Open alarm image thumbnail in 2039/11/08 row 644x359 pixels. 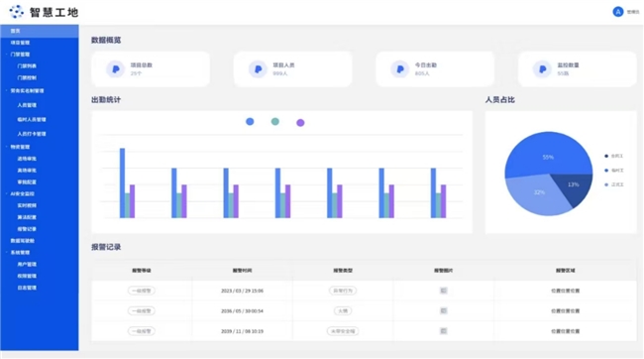coord(443,331)
